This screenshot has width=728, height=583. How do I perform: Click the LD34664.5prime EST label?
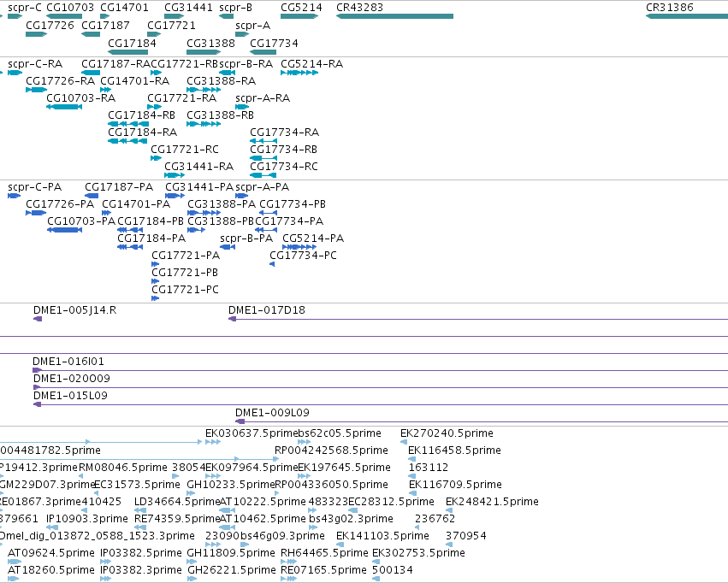coord(177,503)
